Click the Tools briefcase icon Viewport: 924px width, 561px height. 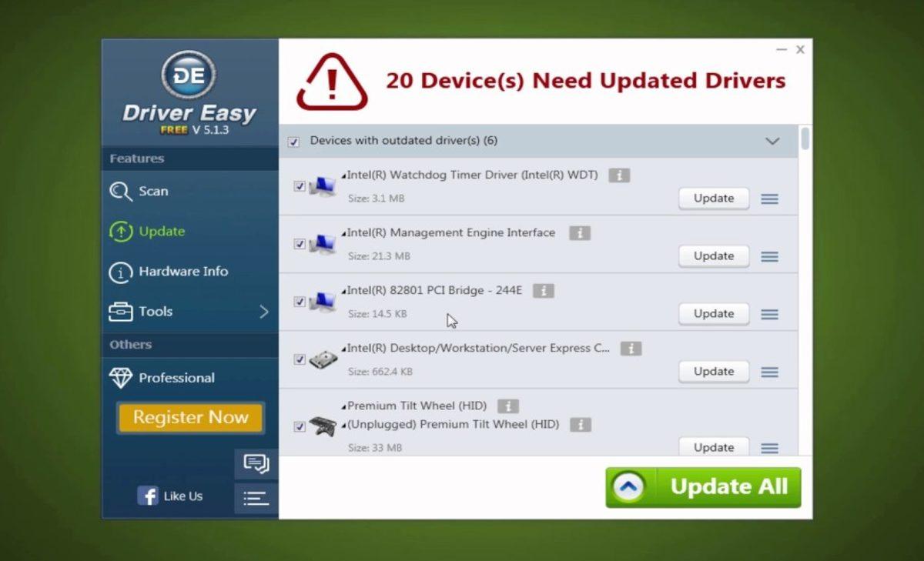coord(121,312)
